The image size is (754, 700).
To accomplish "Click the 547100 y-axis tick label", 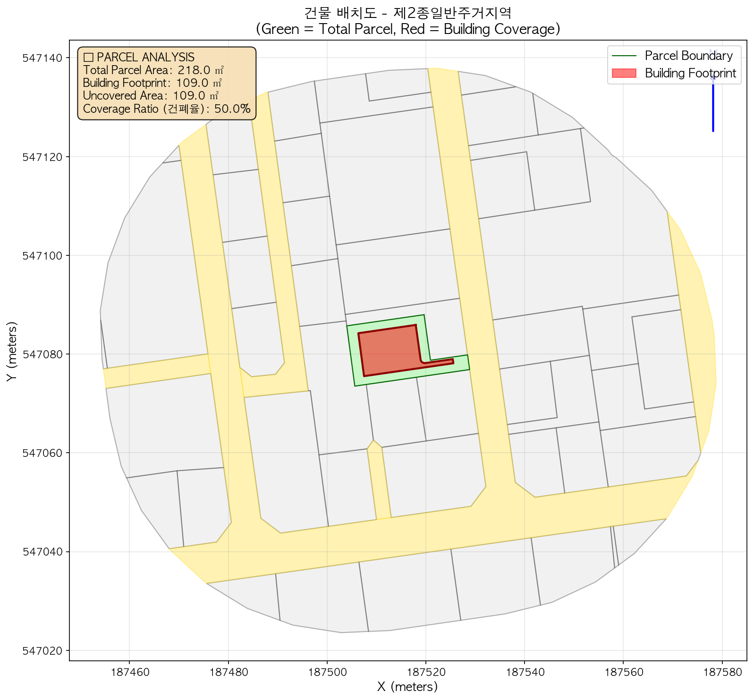I will pyautogui.click(x=42, y=255).
